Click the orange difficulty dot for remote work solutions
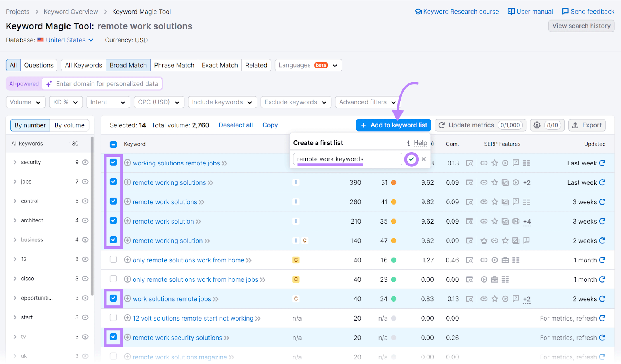621x364 pixels. coord(394,202)
